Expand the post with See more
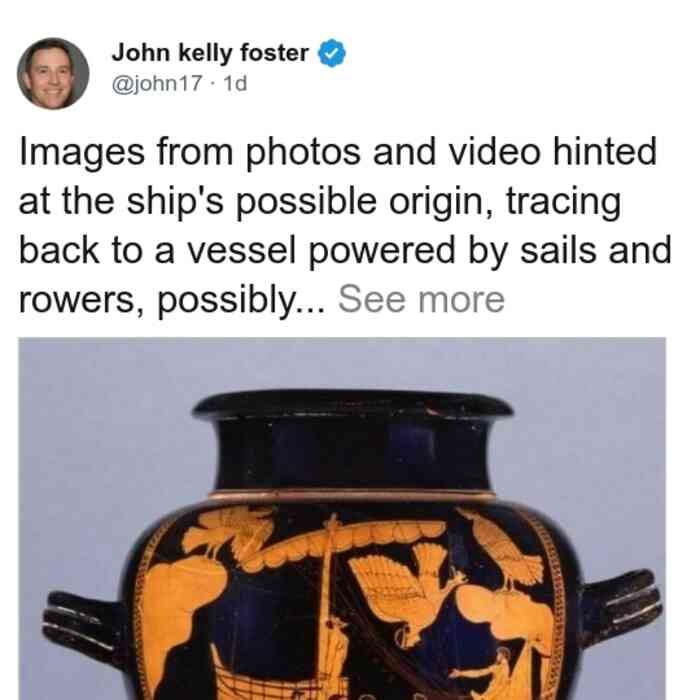This screenshot has height=700, width=700. click(421, 300)
